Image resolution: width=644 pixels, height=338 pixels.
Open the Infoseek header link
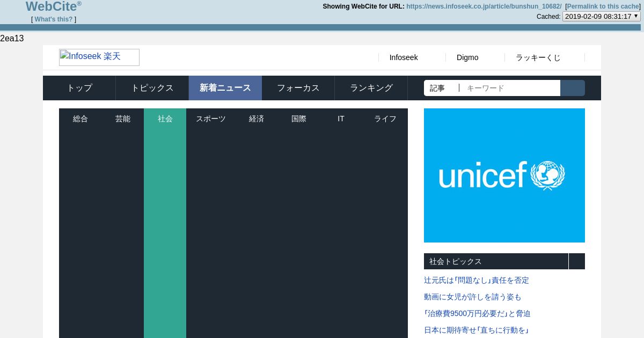[404, 57]
